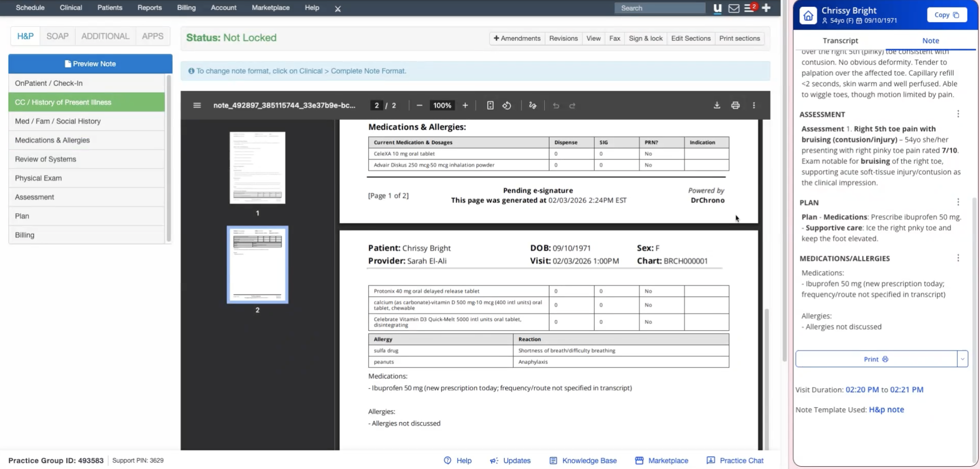The height and width of the screenshot is (469, 980).
Task: Click the top Search field
Action: point(660,8)
